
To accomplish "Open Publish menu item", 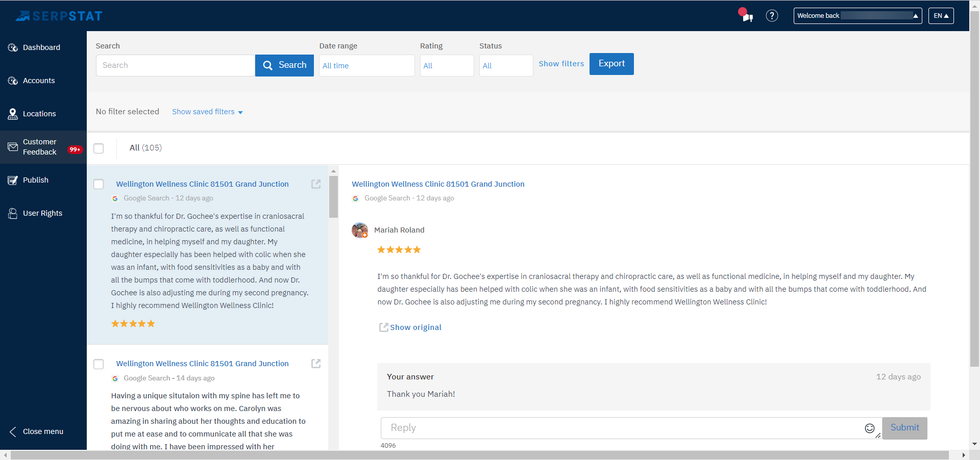I will coord(36,180).
